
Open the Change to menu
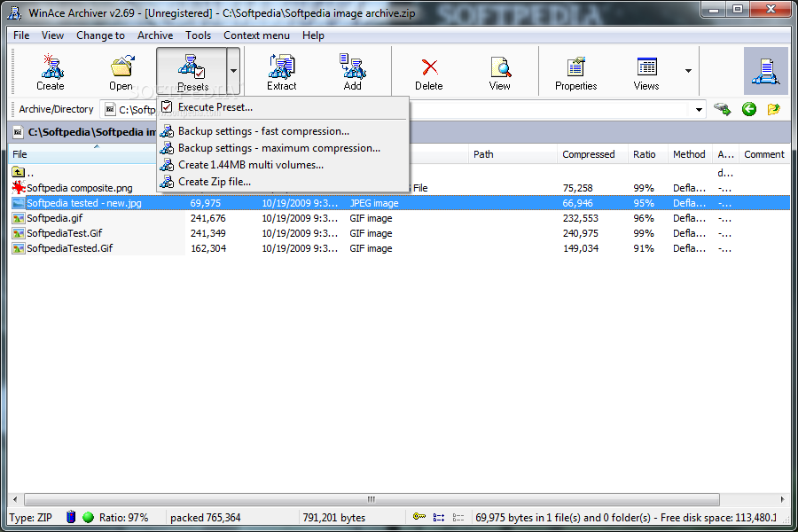tap(100, 35)
